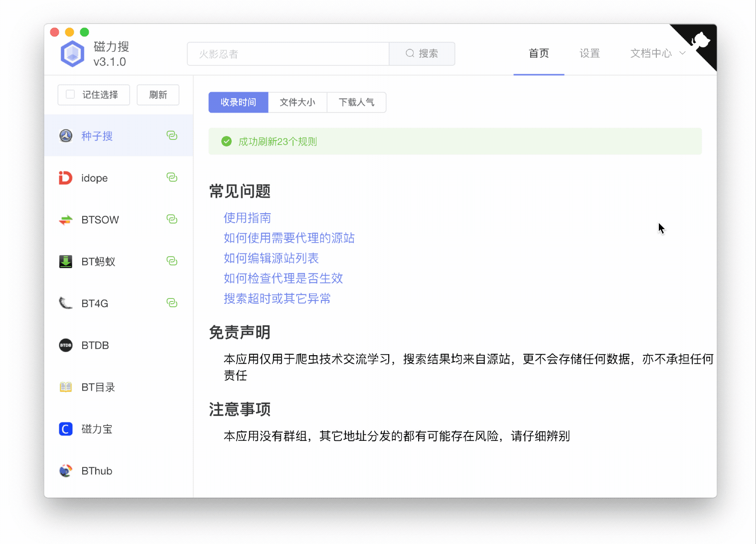Click the BT蚂蚁 download icon
Image resolution: width=756 pixels, height=544 pixels.
click(65, 261)
